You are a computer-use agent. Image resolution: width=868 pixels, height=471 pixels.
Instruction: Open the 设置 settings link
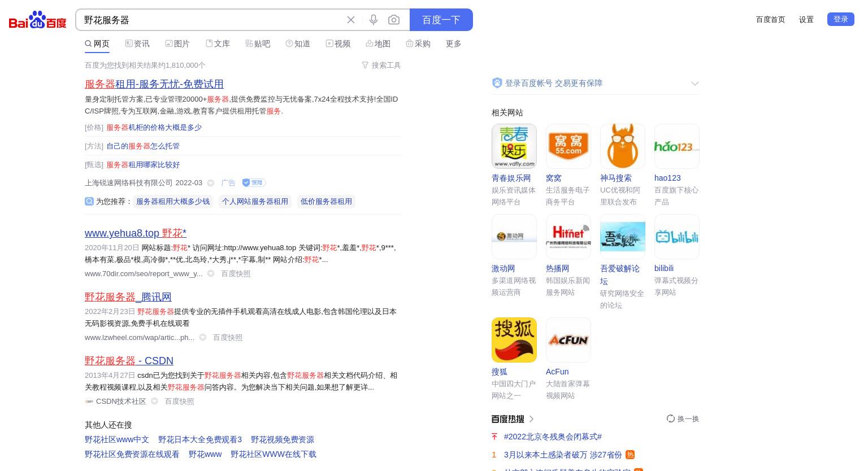click(806, 19)
